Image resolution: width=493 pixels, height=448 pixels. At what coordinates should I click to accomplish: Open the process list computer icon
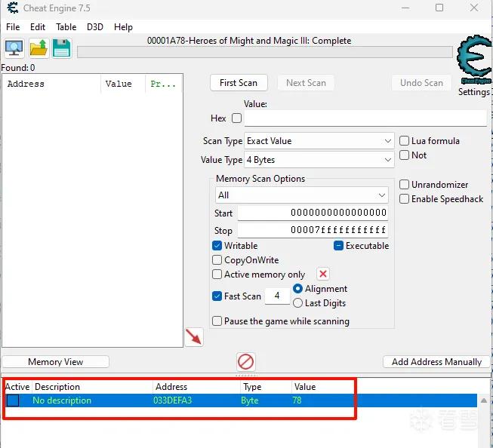coord(14,49)
